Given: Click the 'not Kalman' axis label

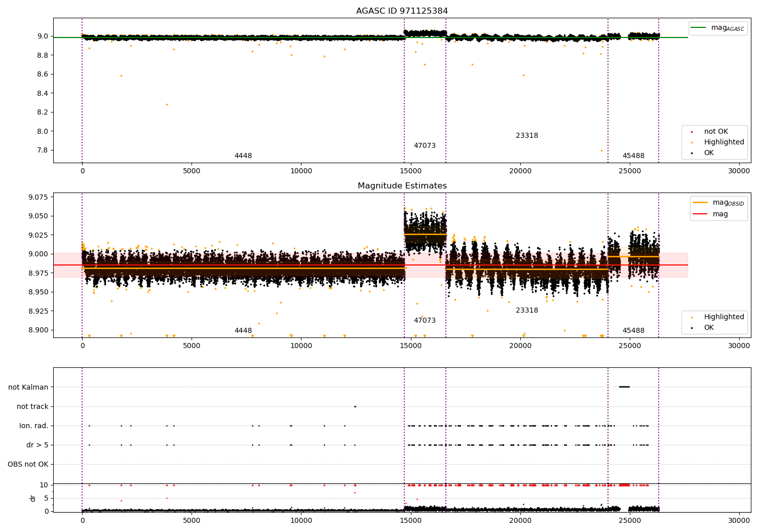Looking at the screenshot, I should pyautogui.click(x=28, y=387).
